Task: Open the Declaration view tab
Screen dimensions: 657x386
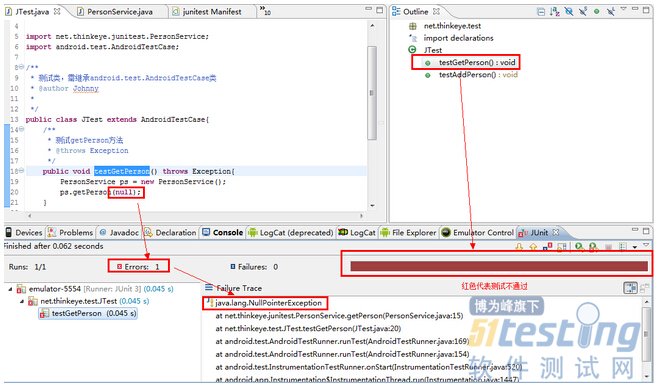Action: (x=171, y=233)
